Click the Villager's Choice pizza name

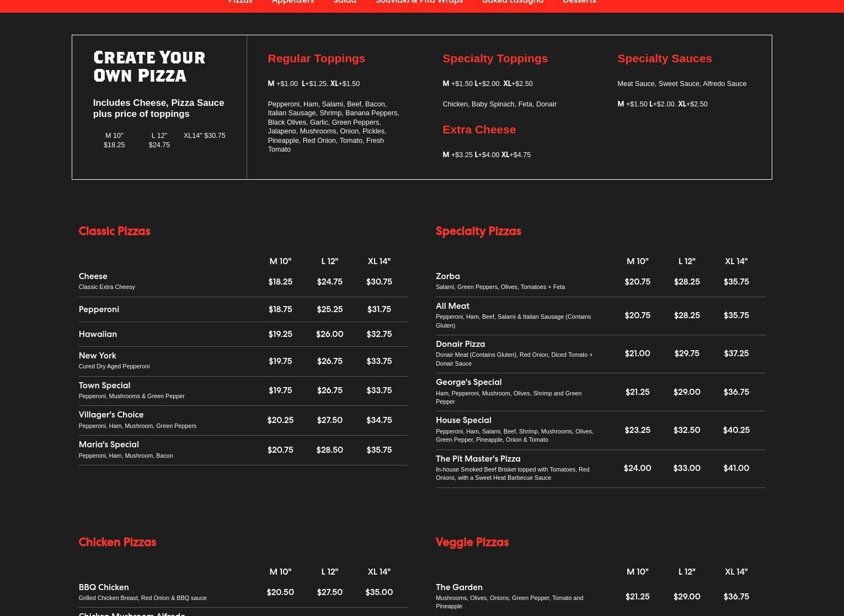point(111,415)
